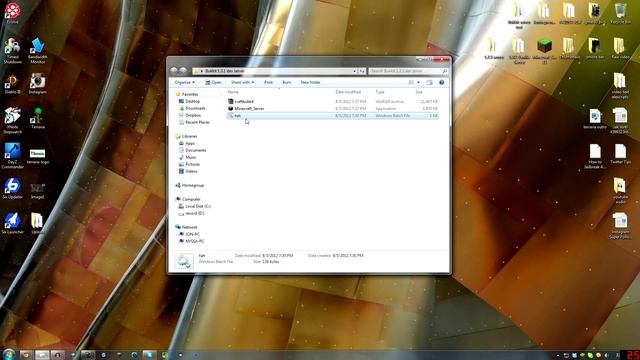Open the Music library
Image resolution: width=640 pixels, height=360 pixels.
tap(188, 157)
